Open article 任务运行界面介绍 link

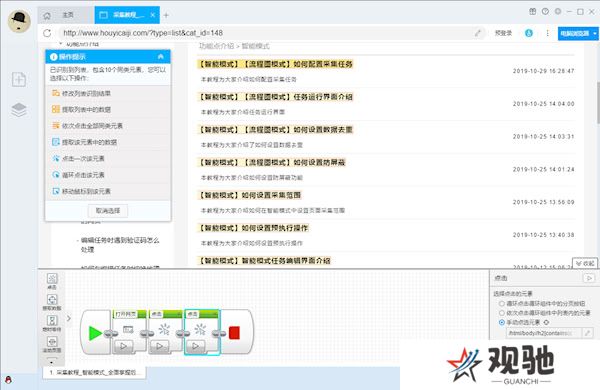click(275, 97)
